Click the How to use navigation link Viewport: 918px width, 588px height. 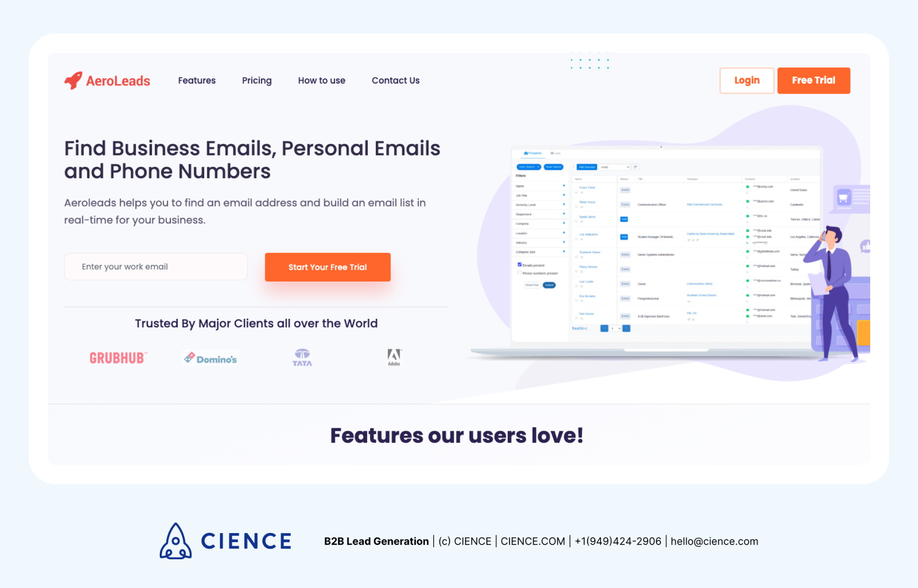[322, 80]
